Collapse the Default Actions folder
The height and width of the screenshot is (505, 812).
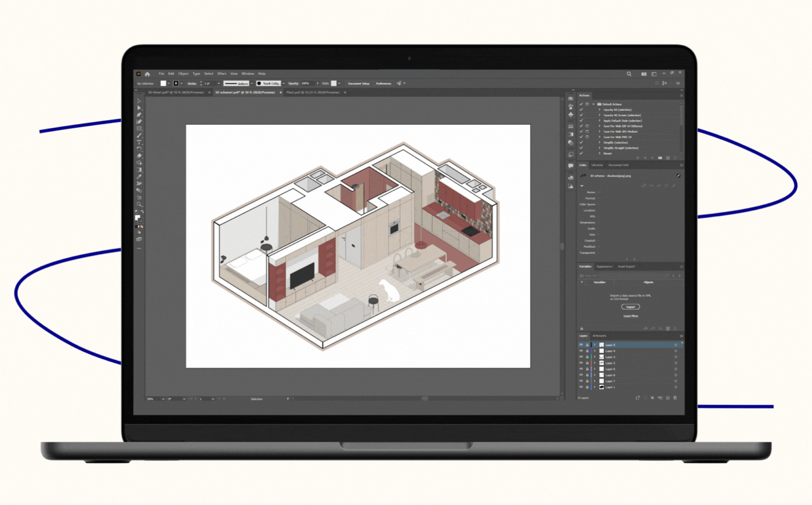click(x=593, y=104)
